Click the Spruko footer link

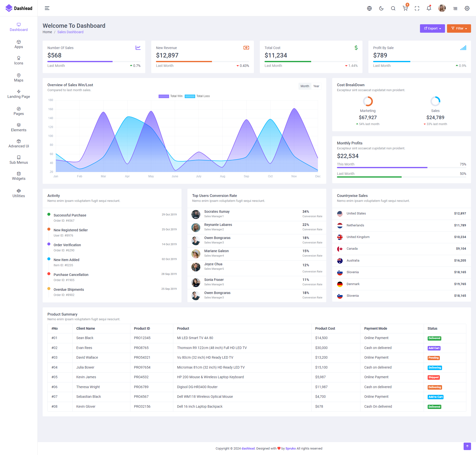point(291,448)
